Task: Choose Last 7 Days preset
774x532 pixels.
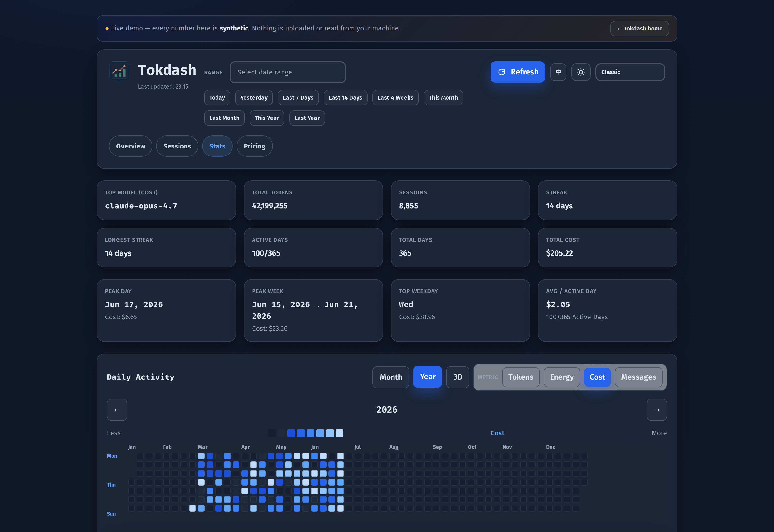Action: (298, 98)
